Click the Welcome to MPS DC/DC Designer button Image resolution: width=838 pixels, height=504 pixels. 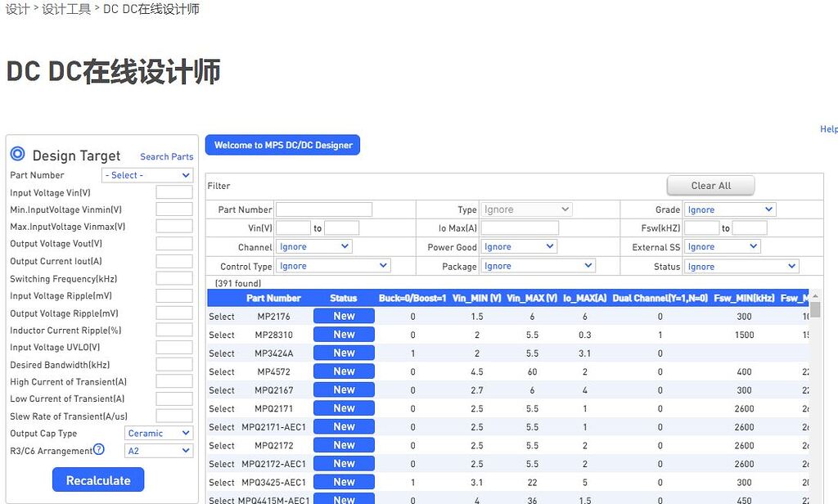[282, 144]
